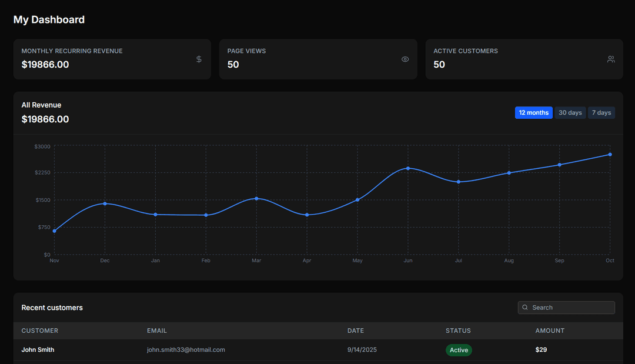Click the eye icon in Page Views
This screenshot has width=635, height=364.
405,59
